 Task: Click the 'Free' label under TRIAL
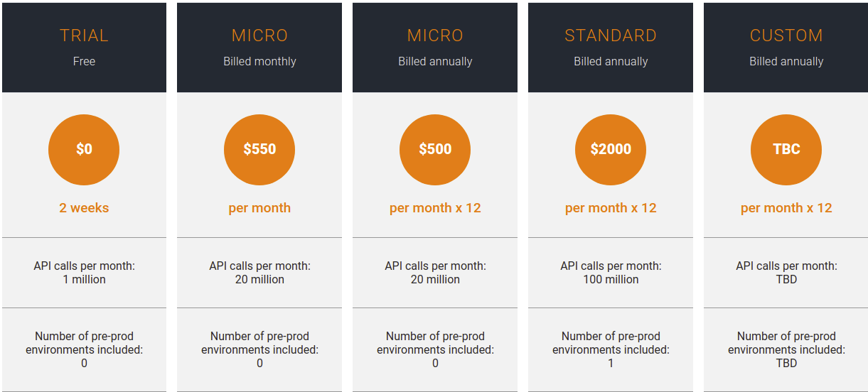(84, 61)
